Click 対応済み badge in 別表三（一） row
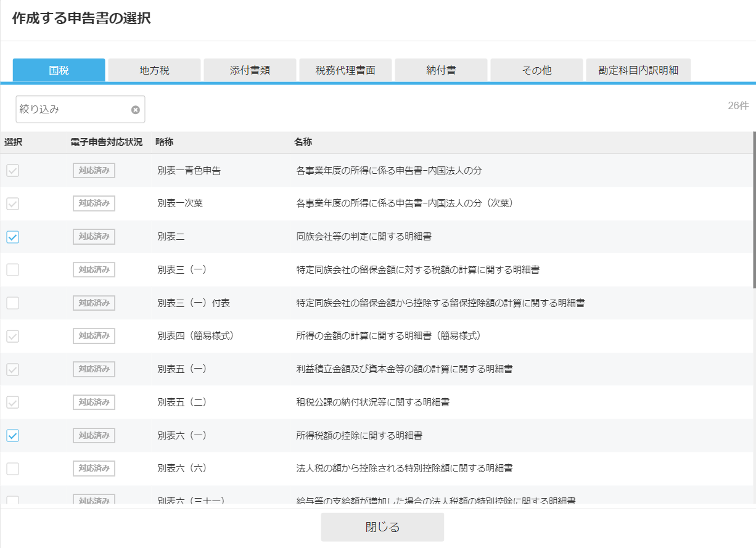This screenshot has width=756, height=548. coord(94,269)
